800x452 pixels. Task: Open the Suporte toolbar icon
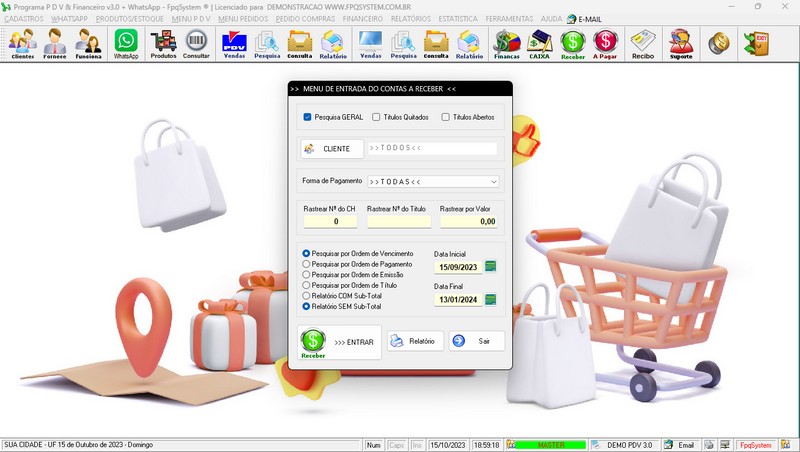(681, 44)
